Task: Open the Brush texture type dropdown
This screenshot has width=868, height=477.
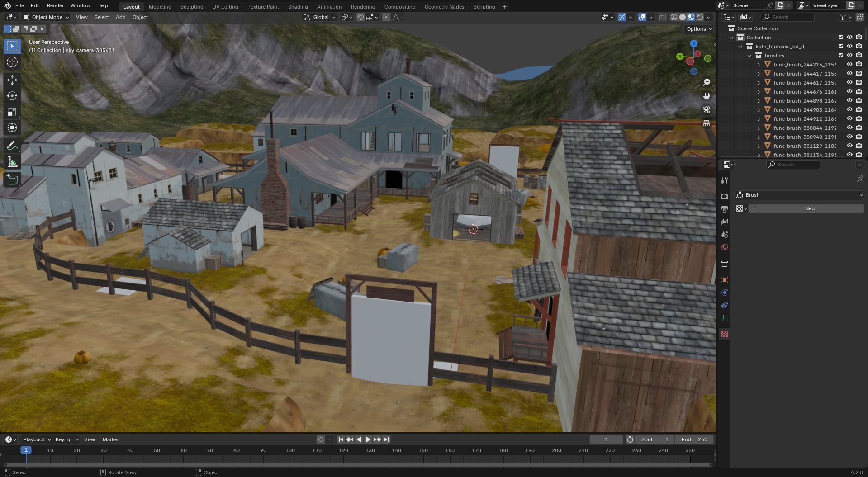Action: point(800,195)
